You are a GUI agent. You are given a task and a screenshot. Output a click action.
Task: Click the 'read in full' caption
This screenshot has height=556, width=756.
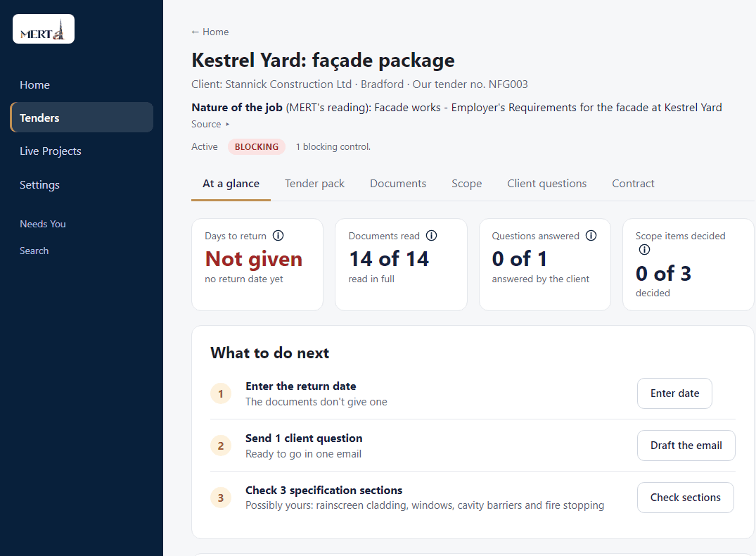[371, 279]
